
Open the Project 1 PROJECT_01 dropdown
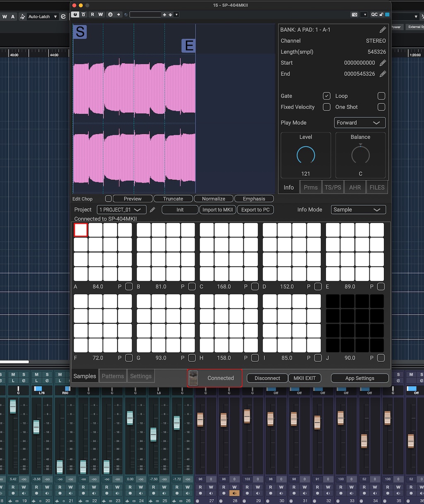tap(121, 210)
